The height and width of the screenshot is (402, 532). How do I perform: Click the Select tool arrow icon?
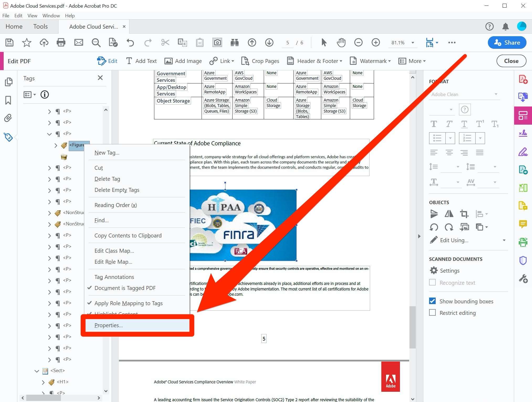point(323,42)
